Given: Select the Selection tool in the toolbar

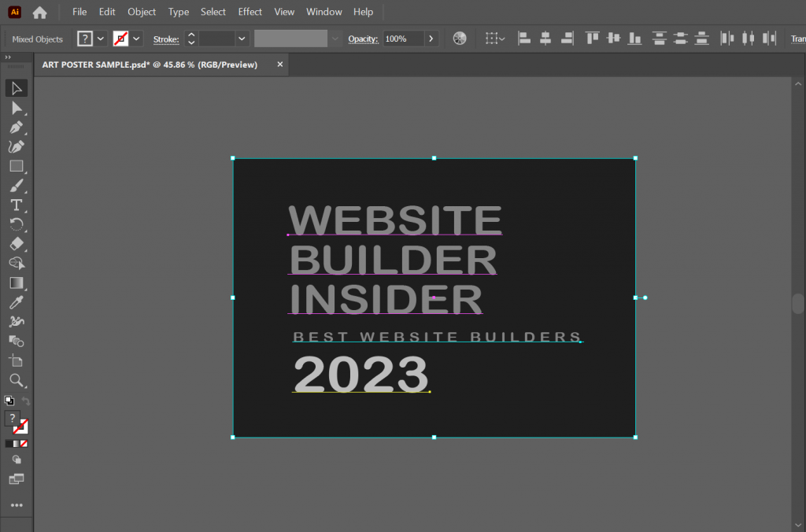Looking at the screenshot, I should 17,87.
